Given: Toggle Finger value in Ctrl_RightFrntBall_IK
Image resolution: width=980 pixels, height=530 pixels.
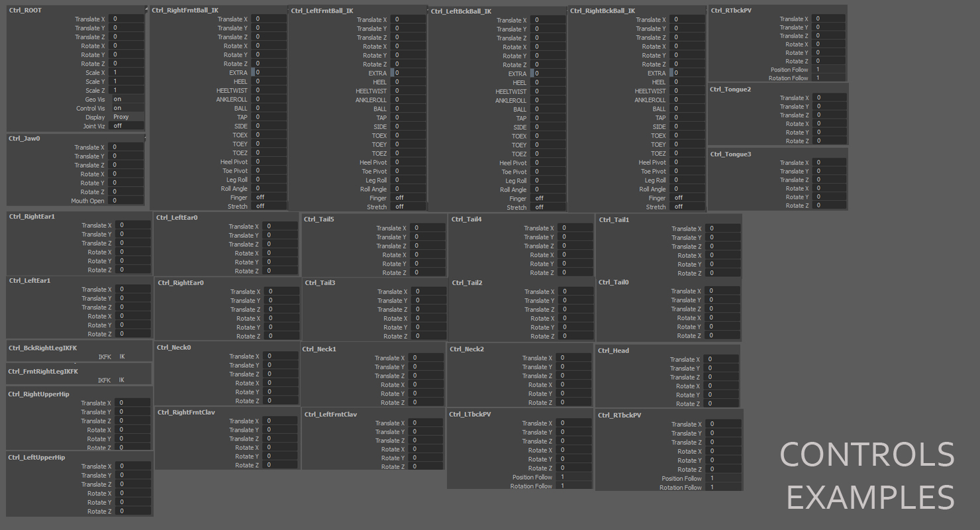Looking at the screenshot, I should click(270, 197).
